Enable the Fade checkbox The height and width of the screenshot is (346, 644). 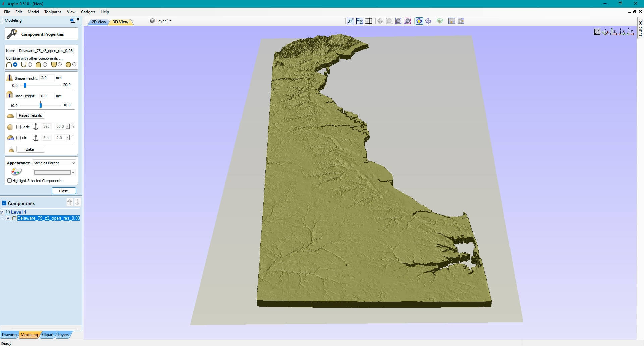[19, 127]
